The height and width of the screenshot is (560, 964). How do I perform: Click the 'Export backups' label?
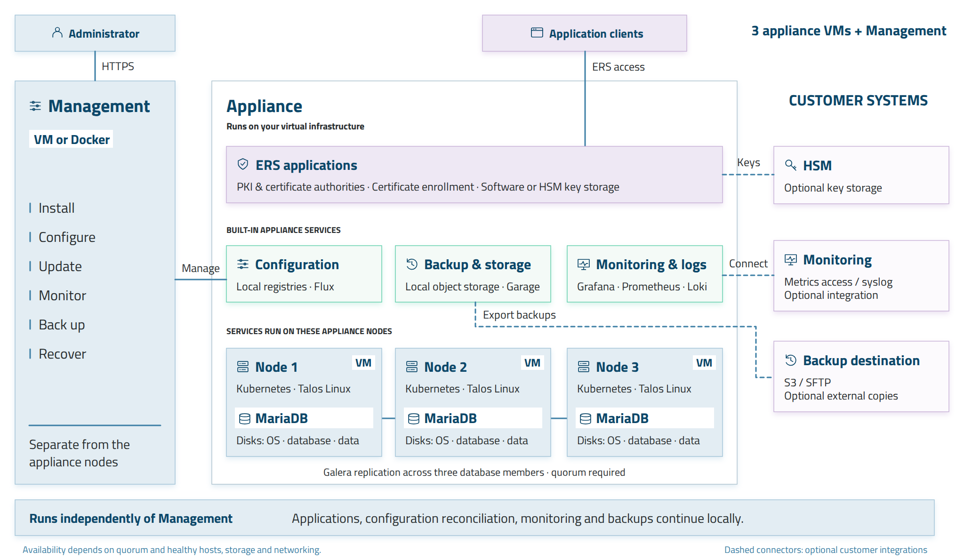[519, 315]
